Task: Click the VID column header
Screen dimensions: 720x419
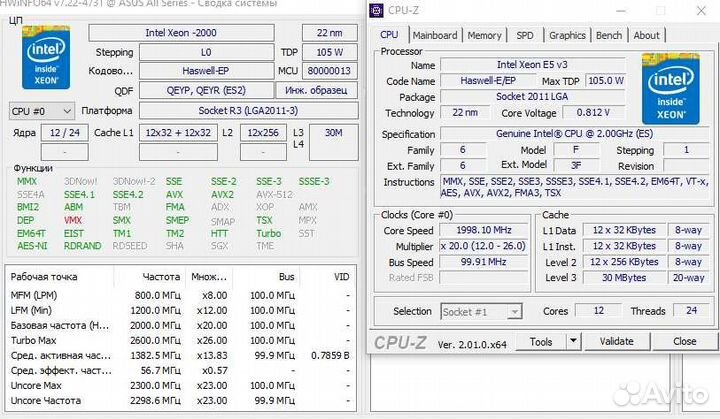Action: point(328,277)
